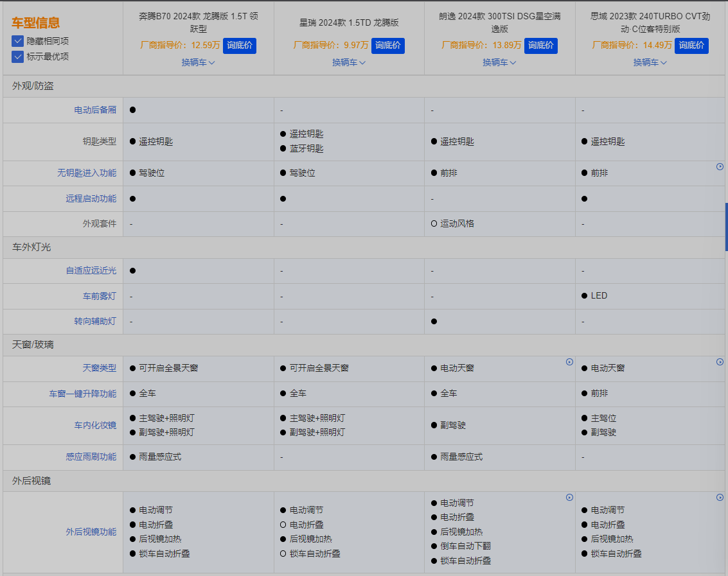
Task: Open the 车前雾灯 spec link
Action: [x=100, y=296]
